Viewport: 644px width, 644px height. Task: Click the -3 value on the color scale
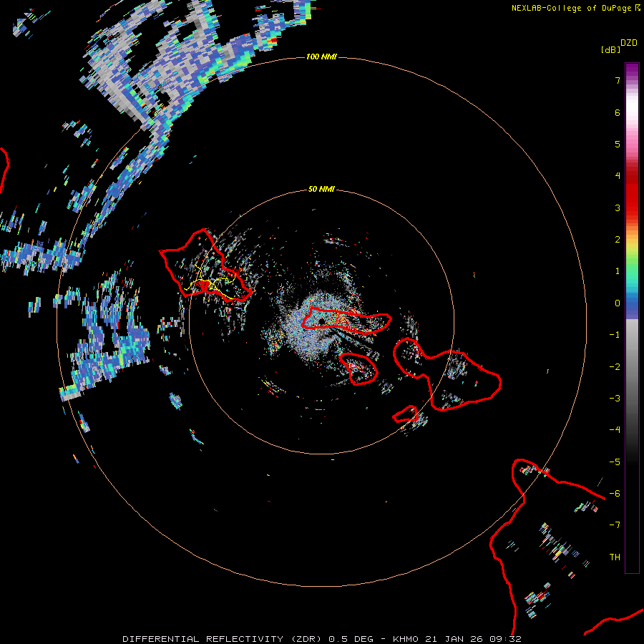coord(615,399)
